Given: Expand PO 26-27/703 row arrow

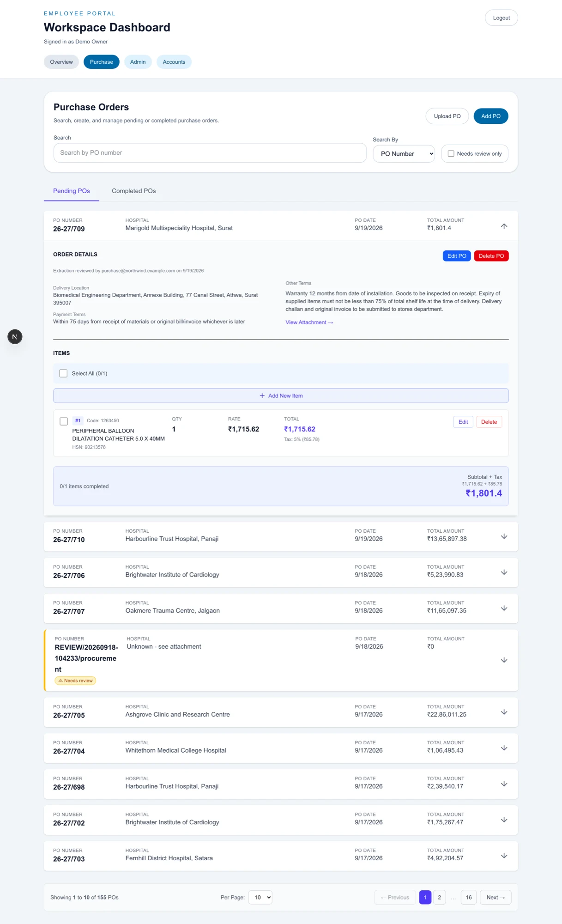Looking at the screenshot, I should point(504,856).
